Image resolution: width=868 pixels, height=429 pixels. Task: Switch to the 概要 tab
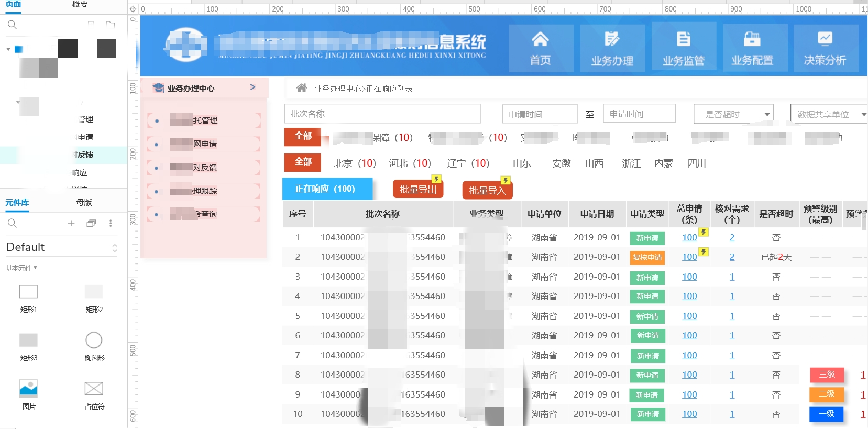click(80, 4)
